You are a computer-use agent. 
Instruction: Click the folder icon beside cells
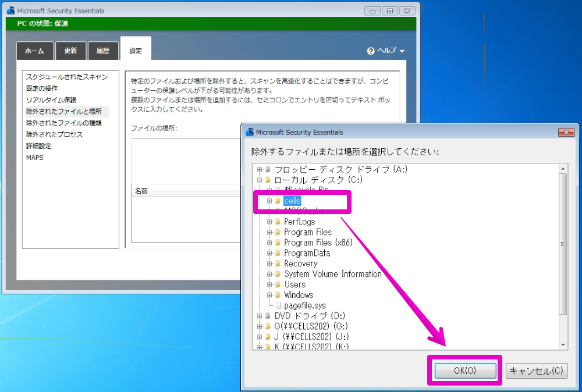pyautogui.click(x=278, y=201)
